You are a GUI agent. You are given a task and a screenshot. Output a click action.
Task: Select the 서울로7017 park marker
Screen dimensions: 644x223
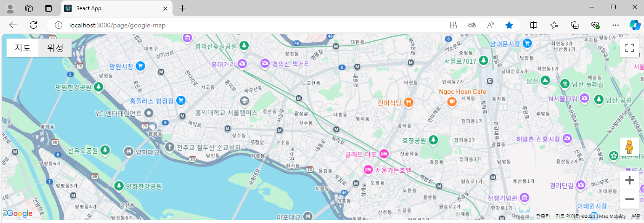(x=484, y=61)
